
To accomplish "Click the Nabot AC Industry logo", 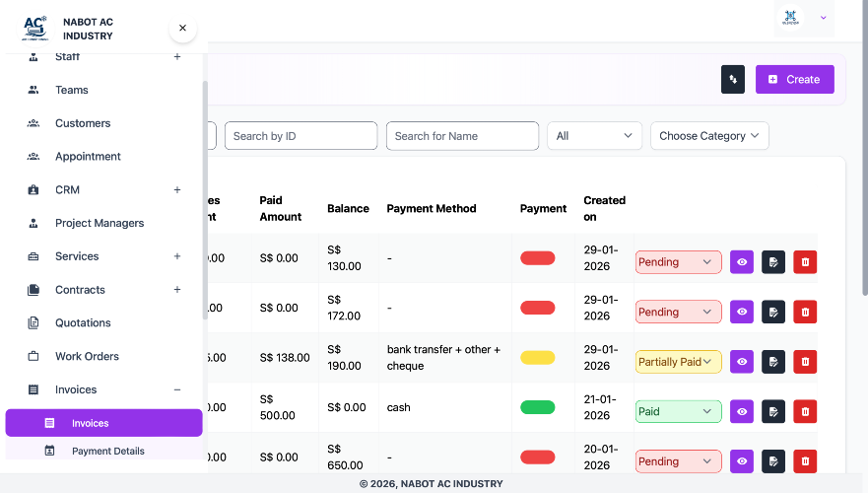I will (x=35, y=29).
